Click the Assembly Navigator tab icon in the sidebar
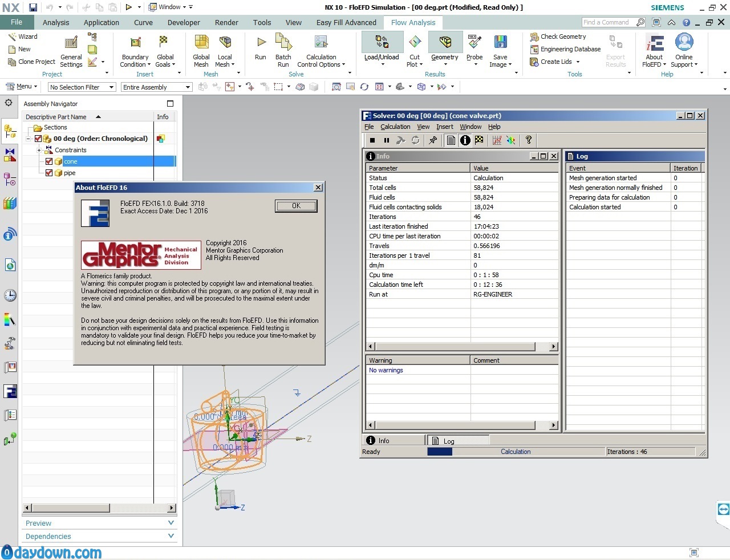Screen dimensions: 730x560 point(10,132)
